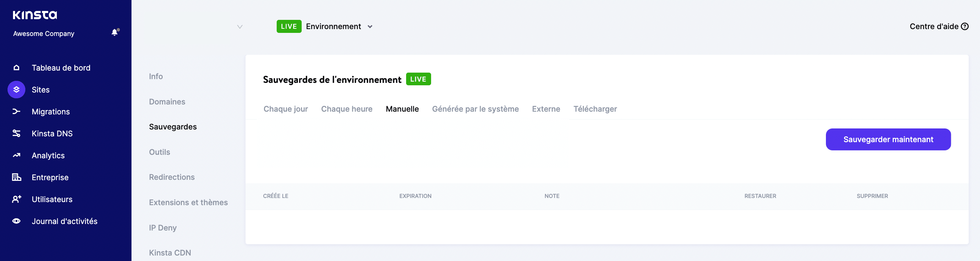The width and height of the screenshot is (980, 261).
Task: Open Centre d'aide link
Action: click(x=939, y=26)
